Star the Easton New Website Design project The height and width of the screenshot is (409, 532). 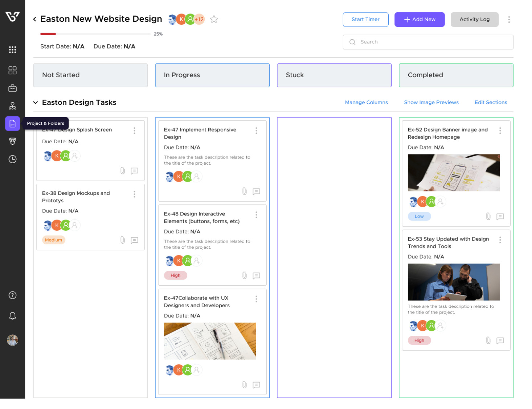[x=214, y=19]
